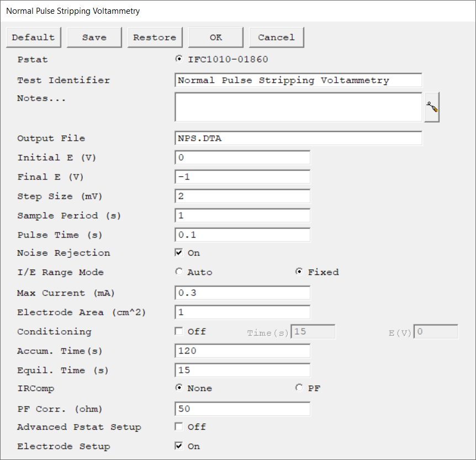Screen dimensions: 476x460
Task: Click the Restore button
Action: (x=155, y=38)
